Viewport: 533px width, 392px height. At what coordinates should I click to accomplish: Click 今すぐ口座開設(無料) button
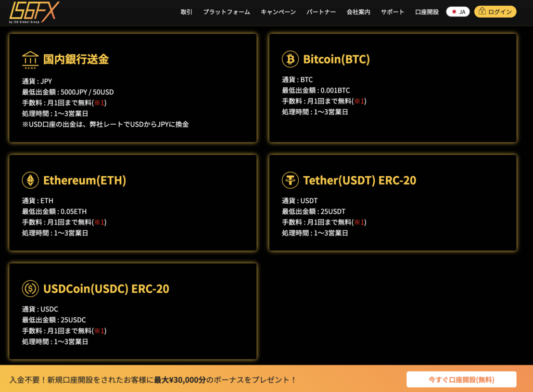click(x=461, y=380)
